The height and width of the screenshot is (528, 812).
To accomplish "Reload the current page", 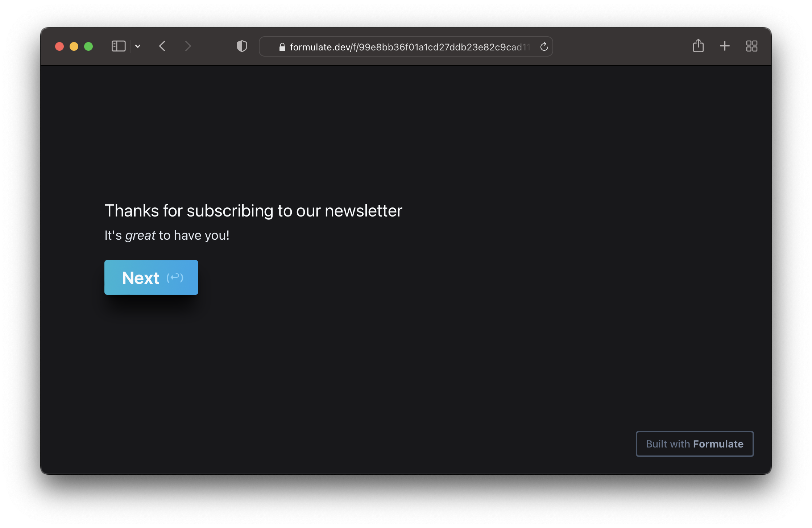I will tap(544, 47).
